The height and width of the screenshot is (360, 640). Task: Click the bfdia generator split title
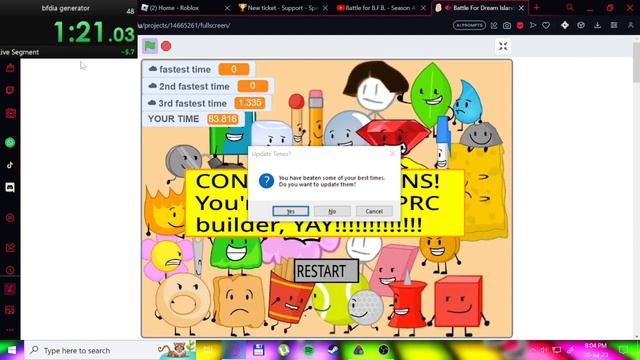[65, 8]
